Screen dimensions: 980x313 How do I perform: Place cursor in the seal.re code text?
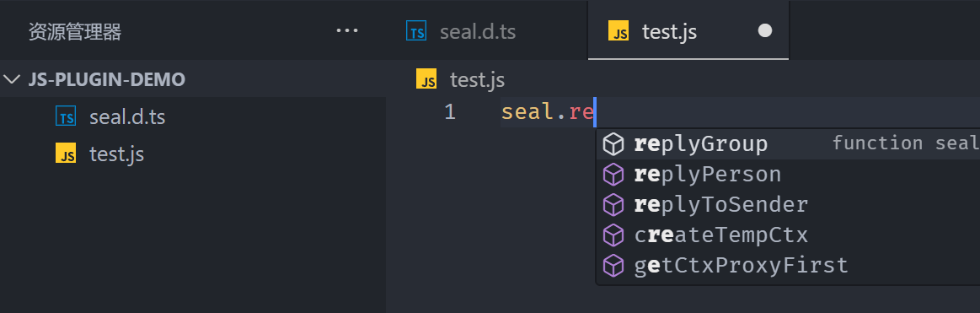(548, 113)
